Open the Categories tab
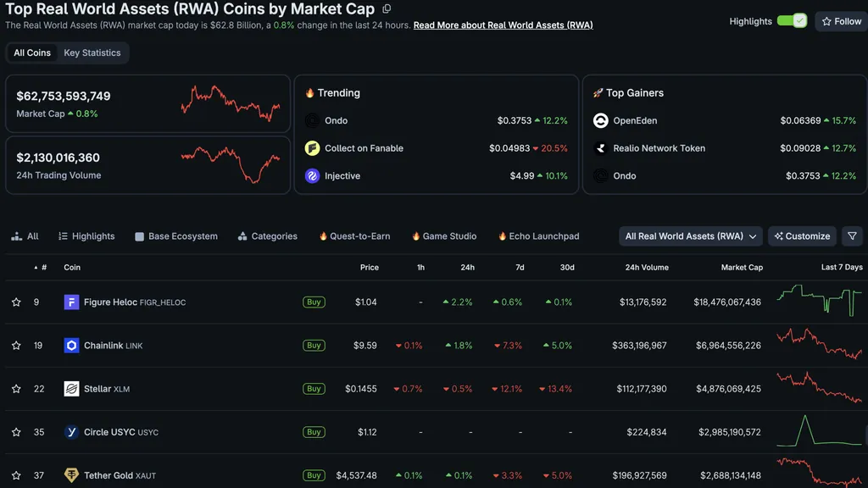The height and width of the screenshot is (488, 868). coord(267,236)
